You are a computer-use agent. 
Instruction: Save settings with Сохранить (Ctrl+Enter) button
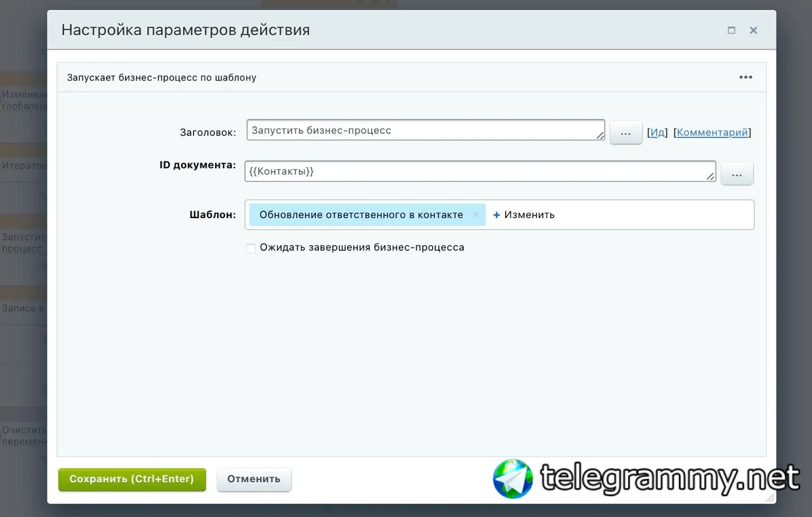(132, 480)
